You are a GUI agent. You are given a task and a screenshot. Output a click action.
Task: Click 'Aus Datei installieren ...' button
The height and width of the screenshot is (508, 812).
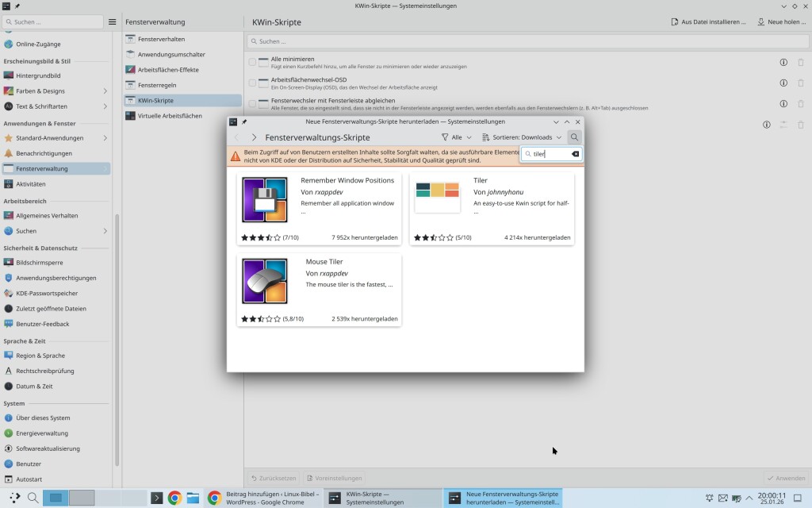pyautogui.click(x=708, y=22)
